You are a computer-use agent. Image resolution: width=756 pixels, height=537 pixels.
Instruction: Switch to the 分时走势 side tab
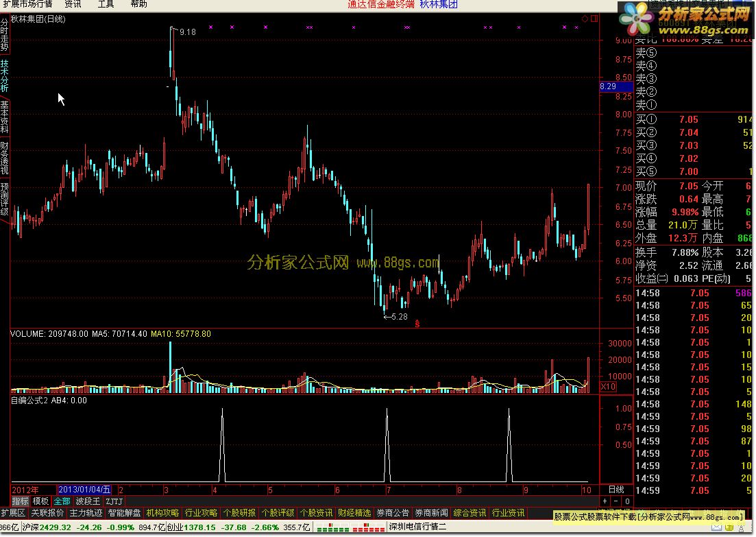pyautogui.click(x=4, y=35)
